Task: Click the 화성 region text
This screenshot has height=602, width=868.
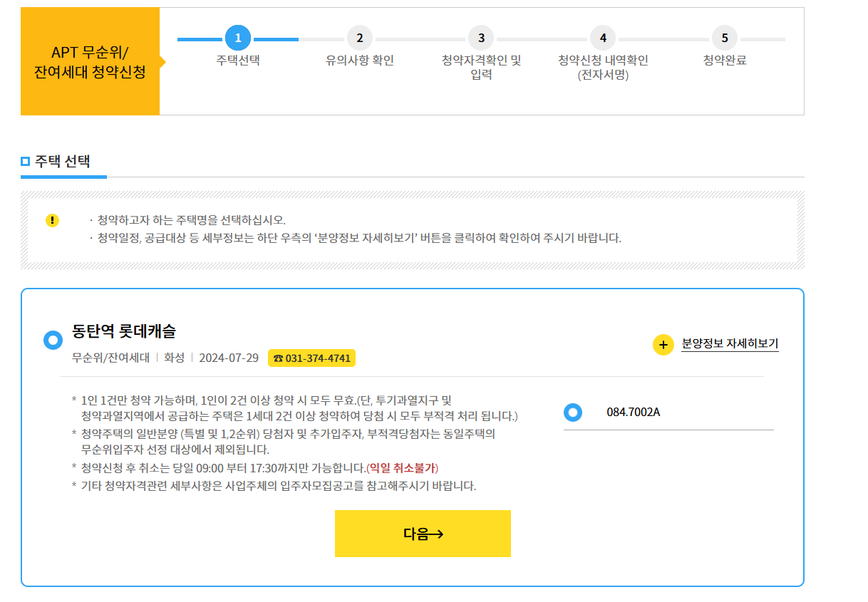Action: pos(175,358)
